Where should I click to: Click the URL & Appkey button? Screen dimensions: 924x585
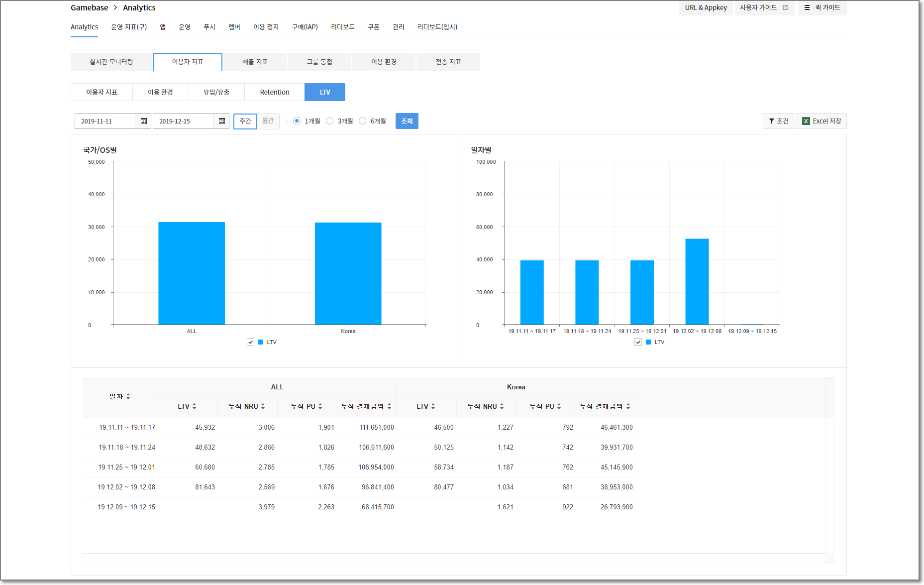click(x=706, y=7)
